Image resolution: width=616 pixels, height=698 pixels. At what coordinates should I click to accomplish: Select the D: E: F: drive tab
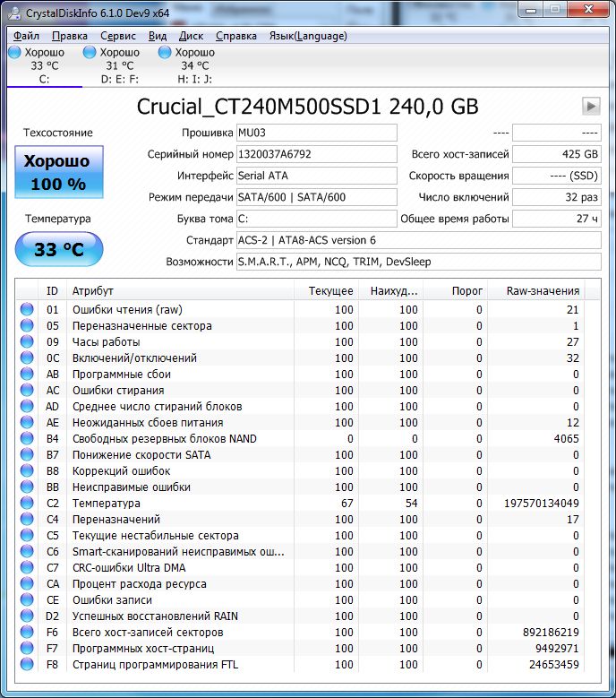[x=120, y=65]
